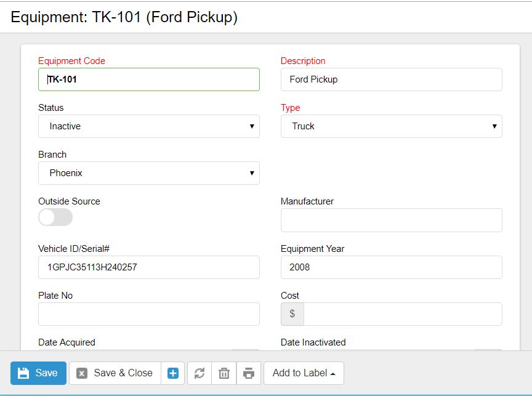Viewport: 532px width, 396px height.
Task: Open the Type dropdown showing Truck
Action: (392, 126)
